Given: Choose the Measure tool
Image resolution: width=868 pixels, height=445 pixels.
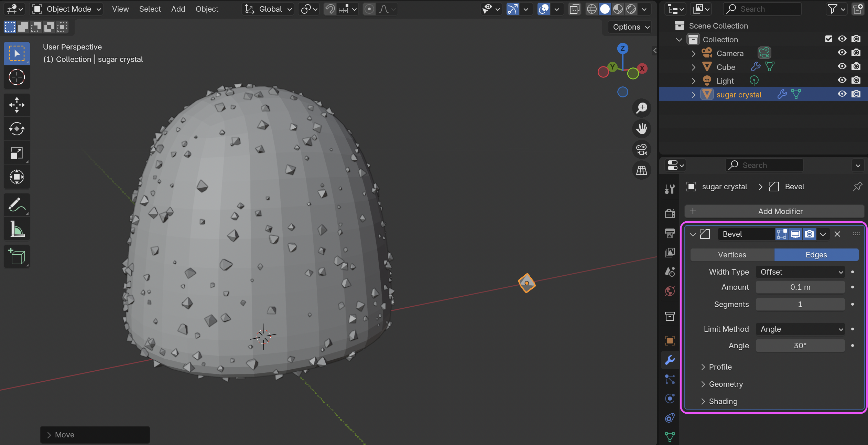Looking at the screenshot, I should [17, 229].
